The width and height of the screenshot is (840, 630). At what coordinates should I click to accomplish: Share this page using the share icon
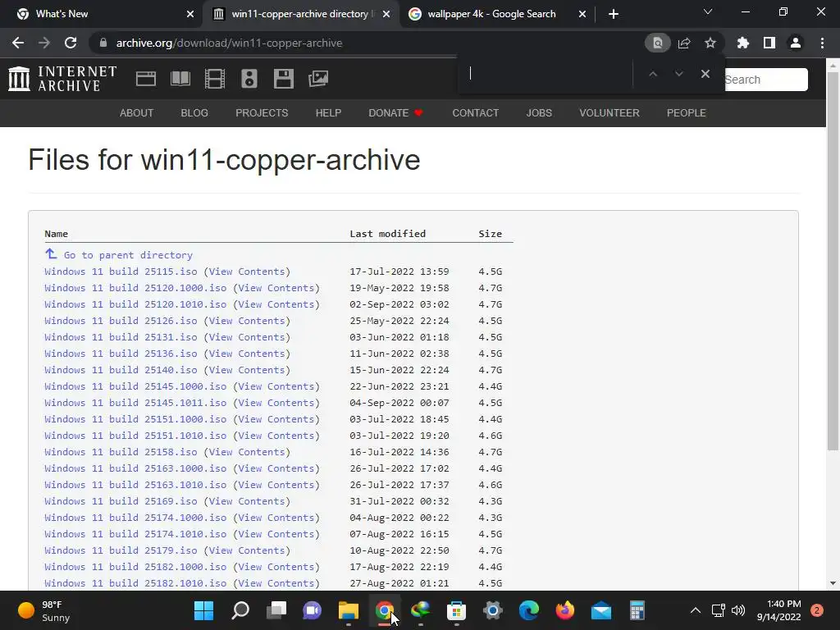point(684,43)
